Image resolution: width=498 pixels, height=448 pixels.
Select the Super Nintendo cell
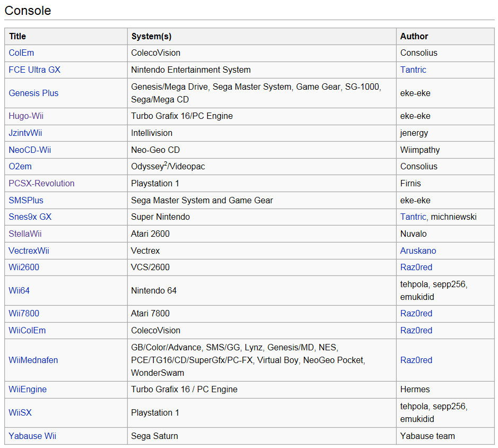coord(261,217)
